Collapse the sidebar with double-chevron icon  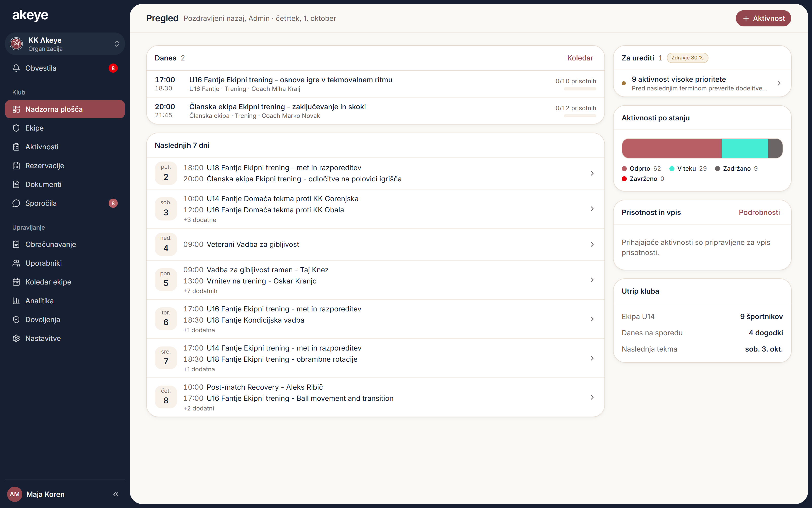(x=116, y=494)
